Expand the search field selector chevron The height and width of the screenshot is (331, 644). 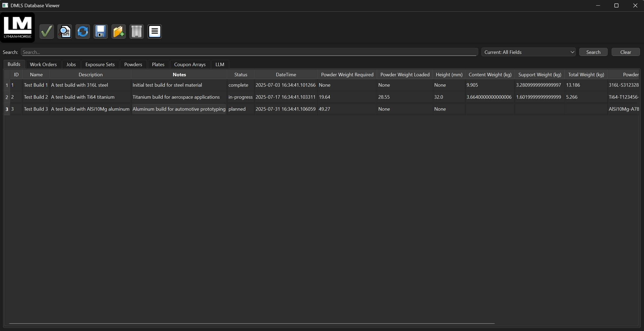click(x=572, y=52)
